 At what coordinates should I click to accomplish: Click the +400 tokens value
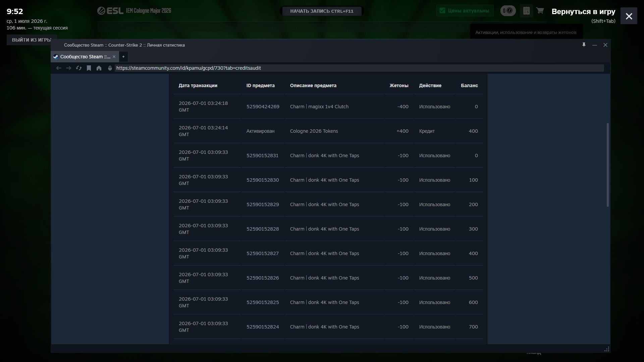(x=402, y=131)
